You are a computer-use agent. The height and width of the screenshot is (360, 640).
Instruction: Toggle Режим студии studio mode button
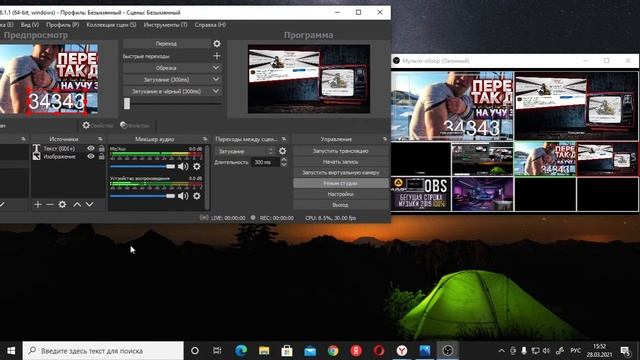(340, 183)
